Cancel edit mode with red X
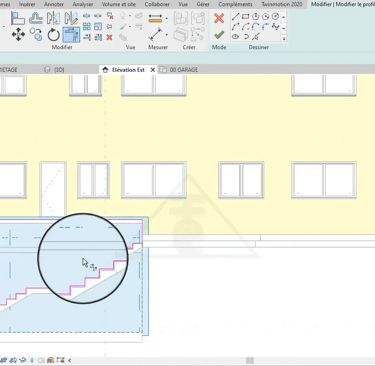This screenshot has width=375, height=366. 219,18
